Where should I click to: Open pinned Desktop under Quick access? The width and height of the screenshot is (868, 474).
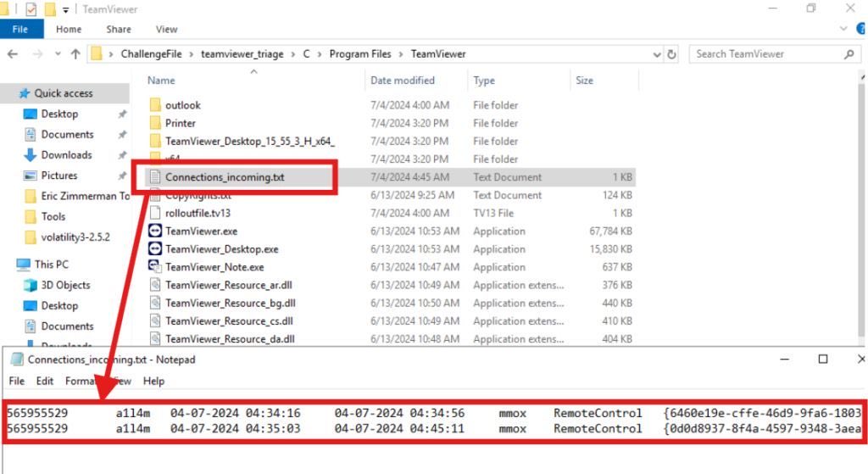(x=59, y=114)
